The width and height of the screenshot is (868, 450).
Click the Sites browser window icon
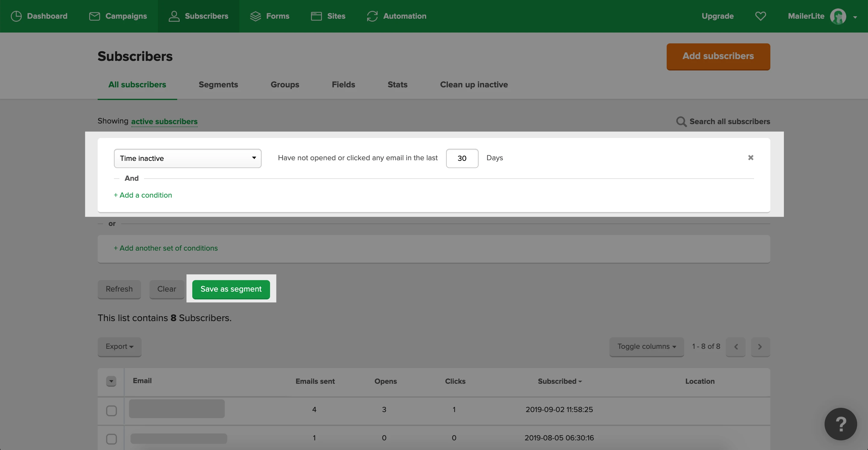(316, 16)
